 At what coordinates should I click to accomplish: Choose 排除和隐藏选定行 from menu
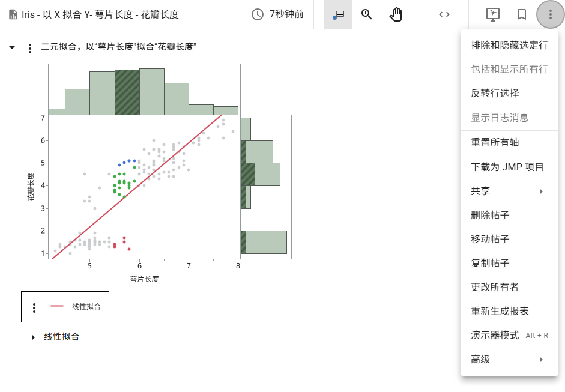[509, 46]
